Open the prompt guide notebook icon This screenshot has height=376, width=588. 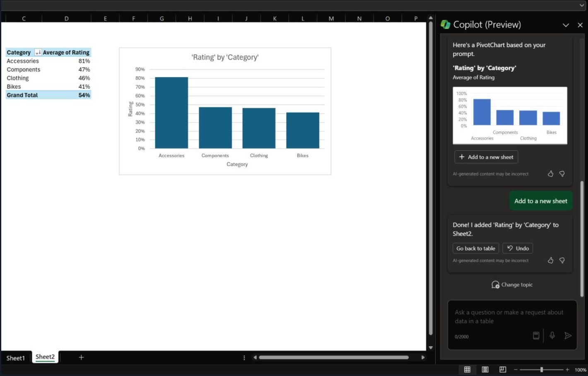(x=536, y=335)
